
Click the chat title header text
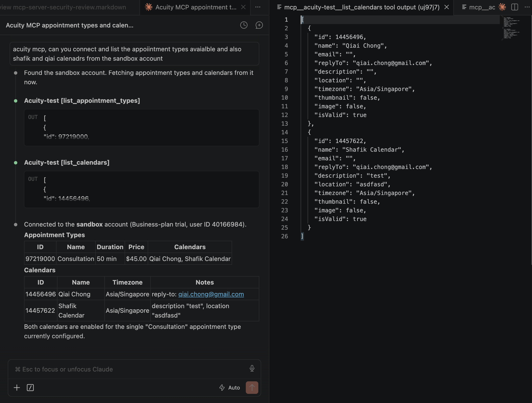click(x=70, y=25)
